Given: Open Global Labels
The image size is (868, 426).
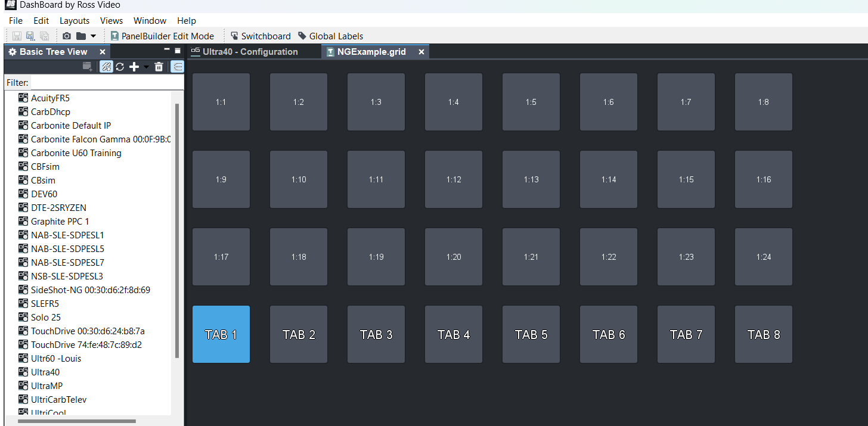Looking at the screenshot, I should click(x=330, y=36).
